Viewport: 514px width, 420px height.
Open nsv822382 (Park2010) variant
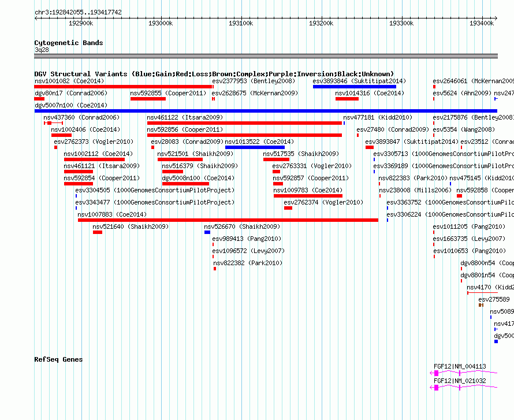click(248, 263)
